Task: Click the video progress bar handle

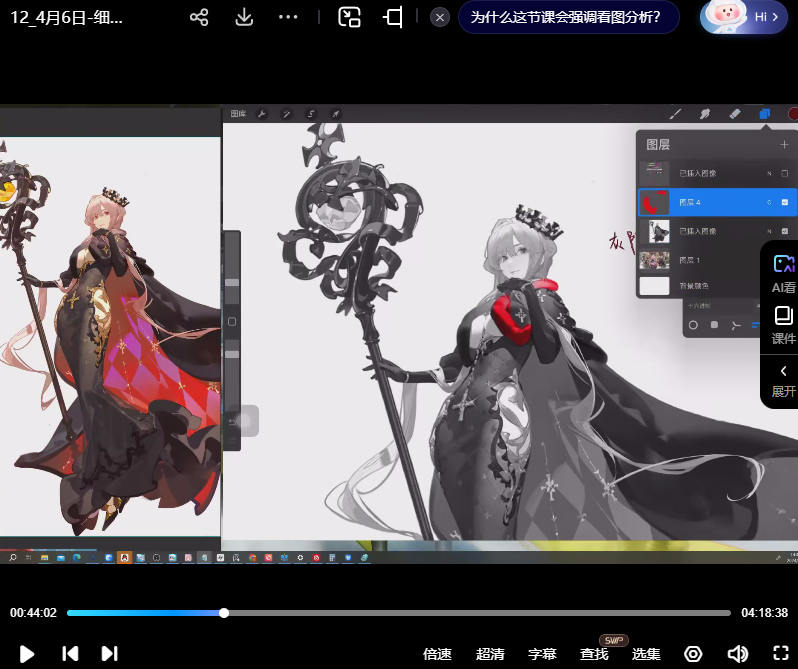Action: 224,613
